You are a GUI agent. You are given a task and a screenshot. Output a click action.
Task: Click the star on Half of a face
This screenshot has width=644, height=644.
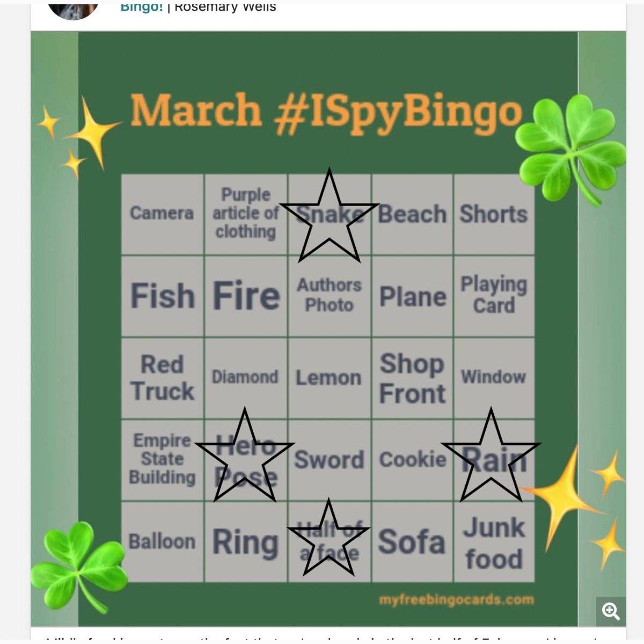coord(328,538)
